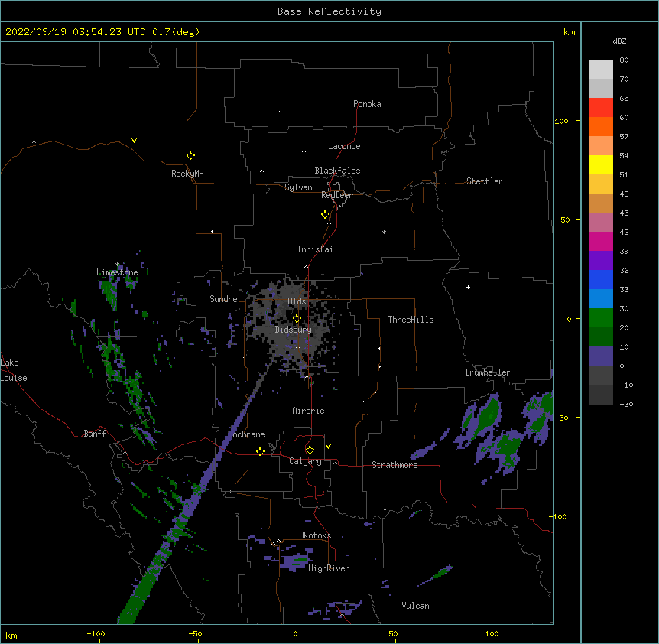Select the HighRiver label
This screenshot has height=644, width=659.
click(329, 568)
